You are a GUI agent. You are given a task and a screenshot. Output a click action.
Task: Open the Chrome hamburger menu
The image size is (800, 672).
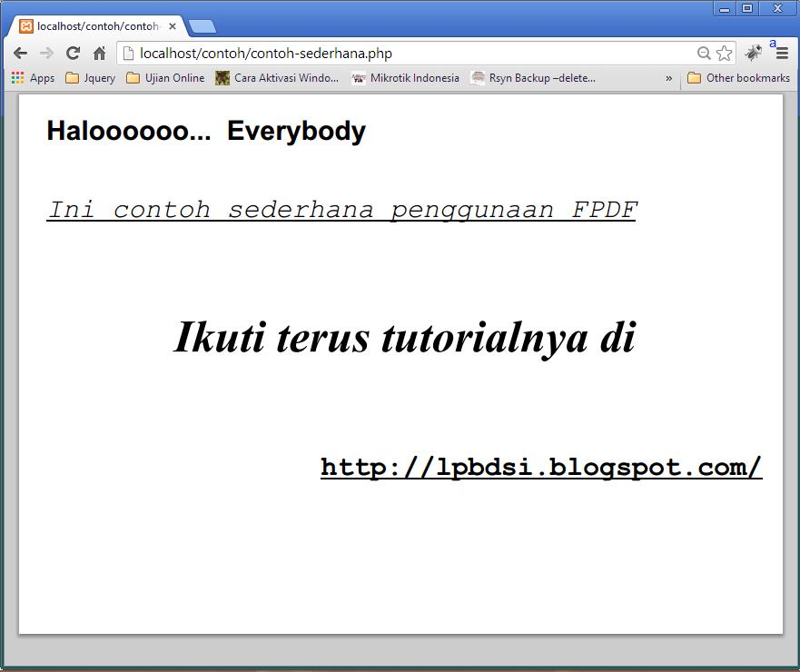(x=783, y=53)
